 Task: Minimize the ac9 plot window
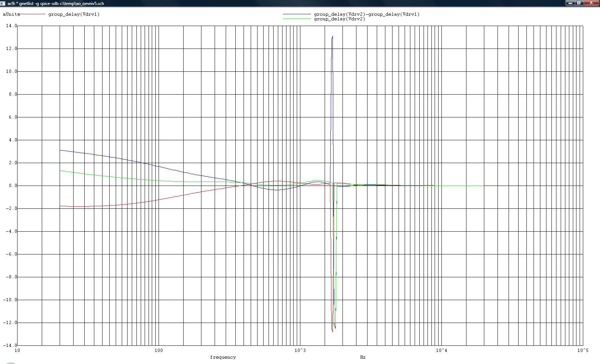point(570,3)
